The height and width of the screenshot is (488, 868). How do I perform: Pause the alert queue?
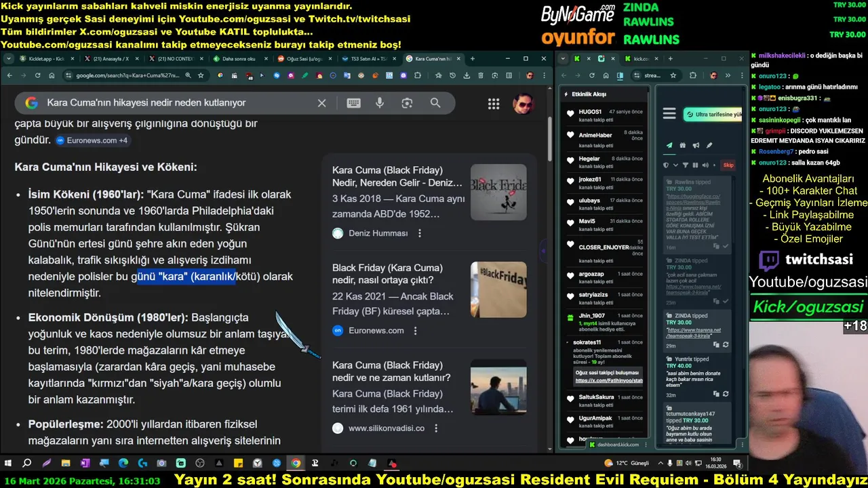(695, 165)
